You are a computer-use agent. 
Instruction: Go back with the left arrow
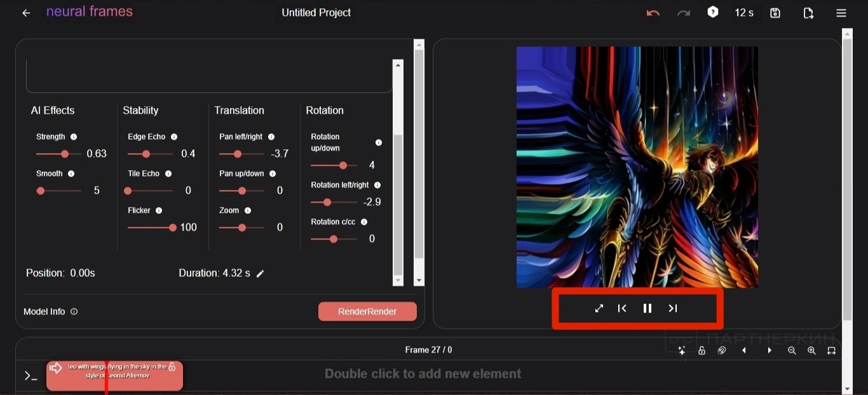(x=26, y=13)
